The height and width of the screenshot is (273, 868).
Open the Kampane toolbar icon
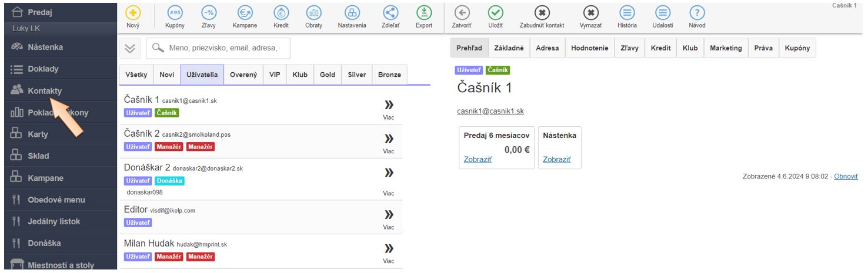coord(244,13)
